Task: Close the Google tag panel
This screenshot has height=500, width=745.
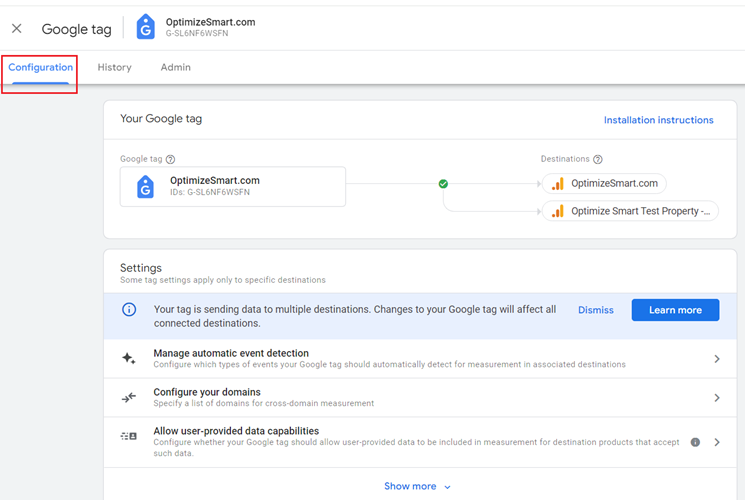Action: 17,29
